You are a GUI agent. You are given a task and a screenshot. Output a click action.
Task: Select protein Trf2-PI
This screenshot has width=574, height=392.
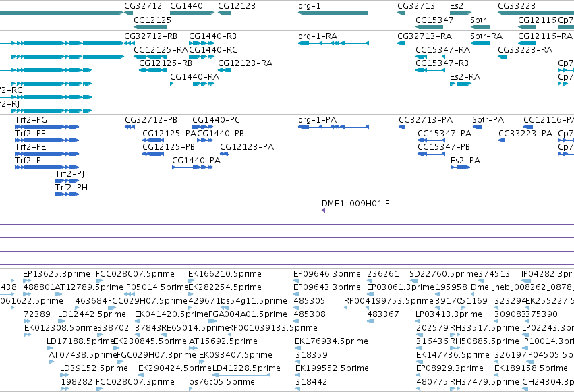coord(47,167)
